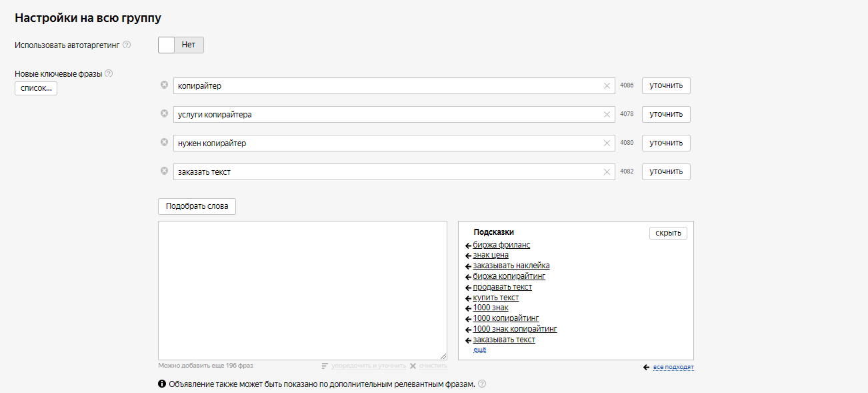Click 'уточнить' for 'копирайтер' phrase
This screenshot has height=393, width=868.
click(666, 86)
